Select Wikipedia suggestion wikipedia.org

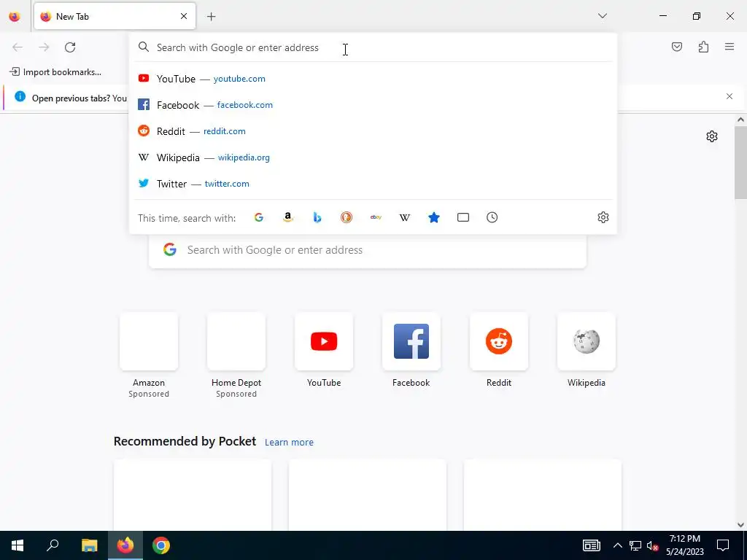click(x=373, y=157)
